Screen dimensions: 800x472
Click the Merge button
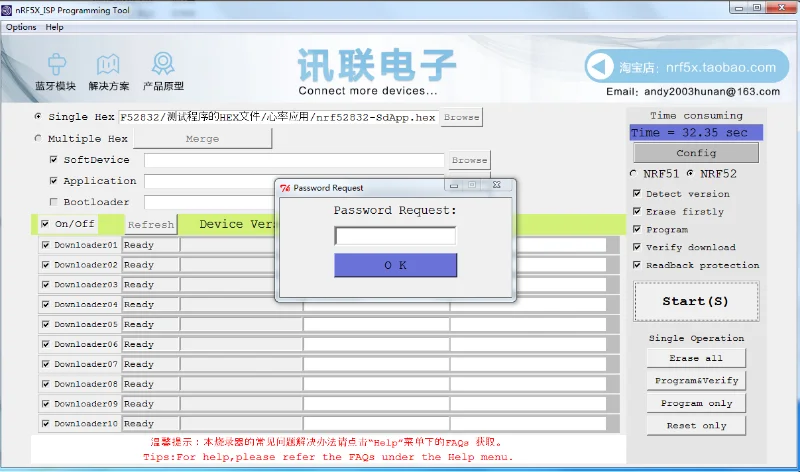(203, 139)
